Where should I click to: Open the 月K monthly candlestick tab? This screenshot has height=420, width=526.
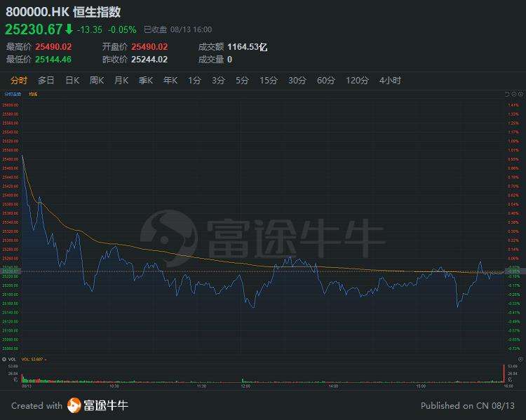click(121, 81)
